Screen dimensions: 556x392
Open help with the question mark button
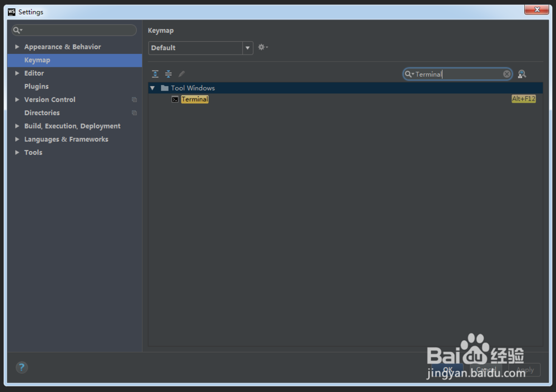click(x=22, y=367)
